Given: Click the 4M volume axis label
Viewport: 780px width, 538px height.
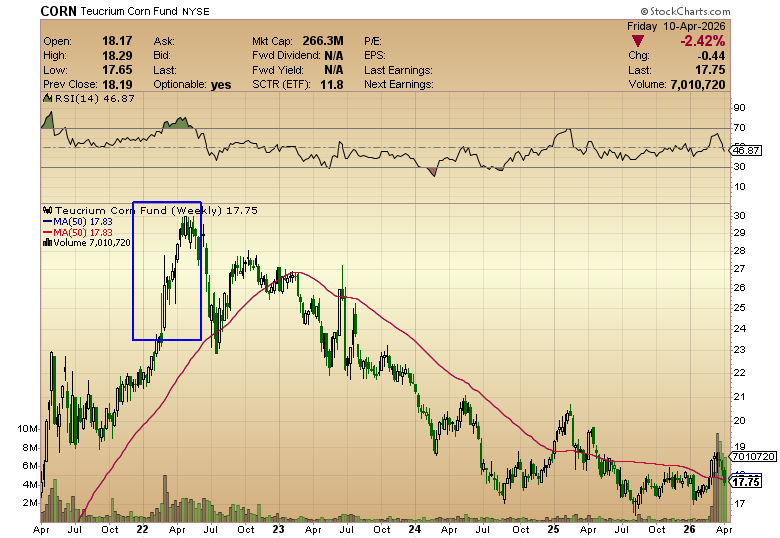Looking at the screenshot, I should 30,485.
